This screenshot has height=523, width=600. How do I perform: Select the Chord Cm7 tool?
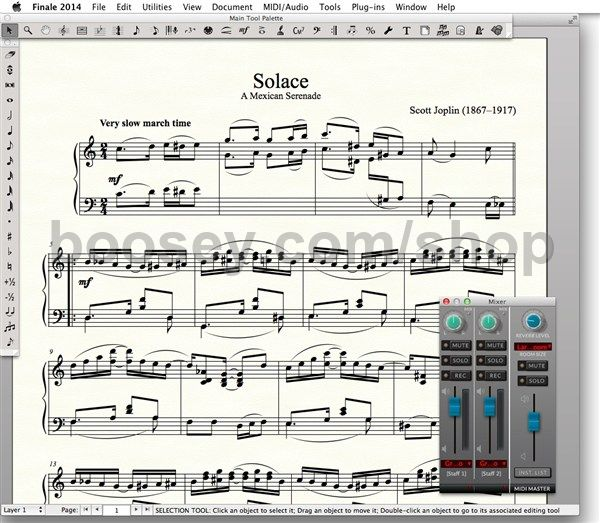(298, 30)
